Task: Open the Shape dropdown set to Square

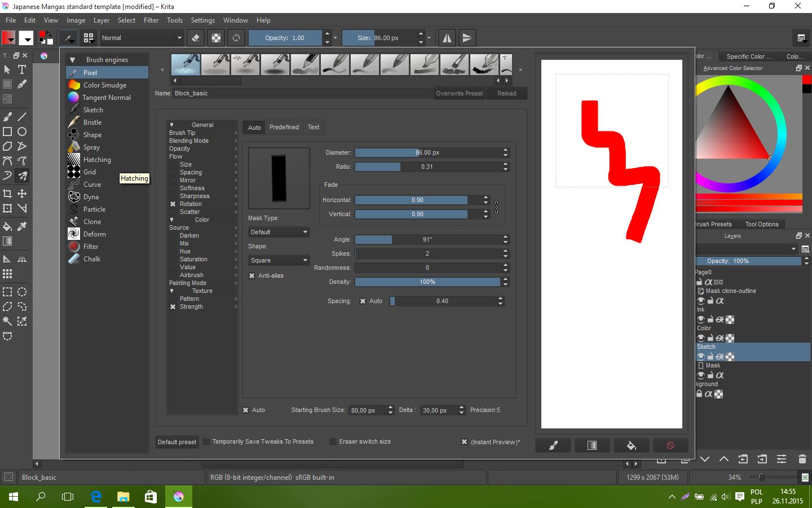Action: tap(279, 260)
